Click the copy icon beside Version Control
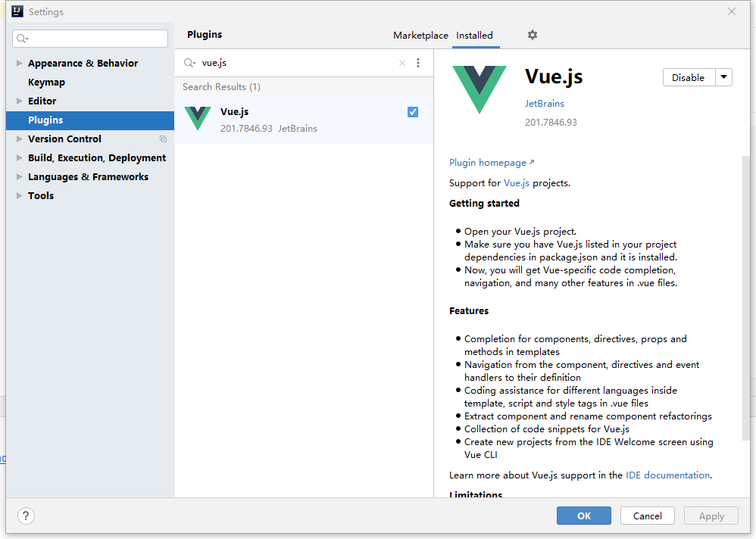This screenshot has width=756, height=539. (163, 139)
